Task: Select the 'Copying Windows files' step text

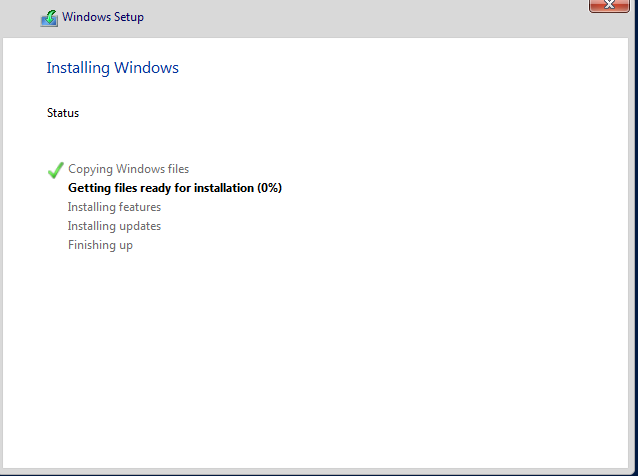Action: pyautogui.click(x=129, y=169)
